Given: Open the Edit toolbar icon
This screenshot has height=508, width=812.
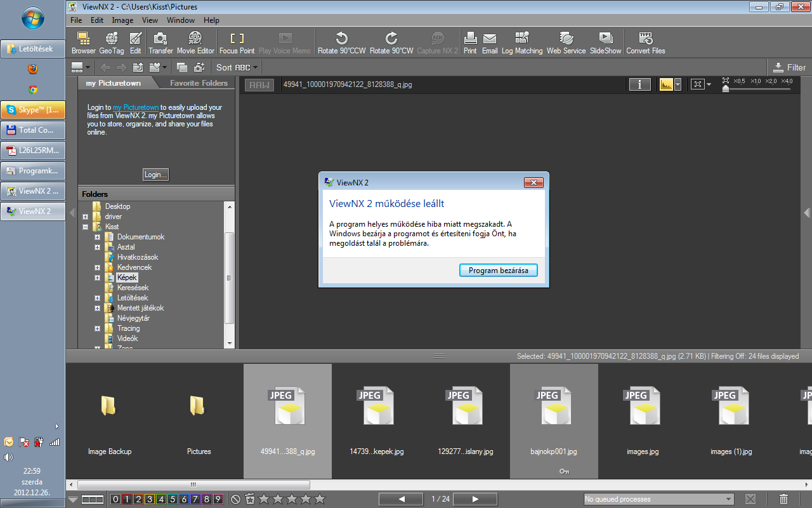Looking at the screenshot, I should 135,43.
